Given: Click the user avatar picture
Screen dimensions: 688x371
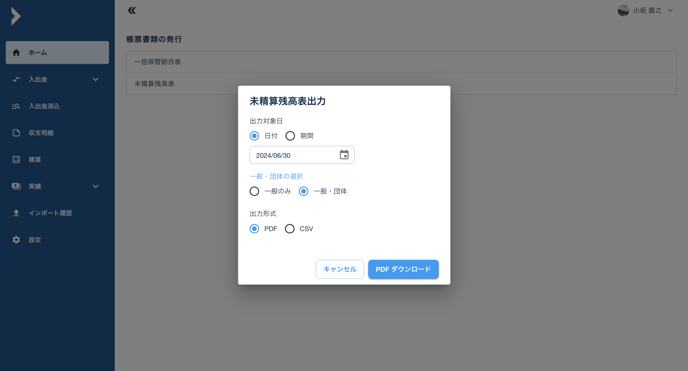Looking at the screenshot, I should (623, 11).
